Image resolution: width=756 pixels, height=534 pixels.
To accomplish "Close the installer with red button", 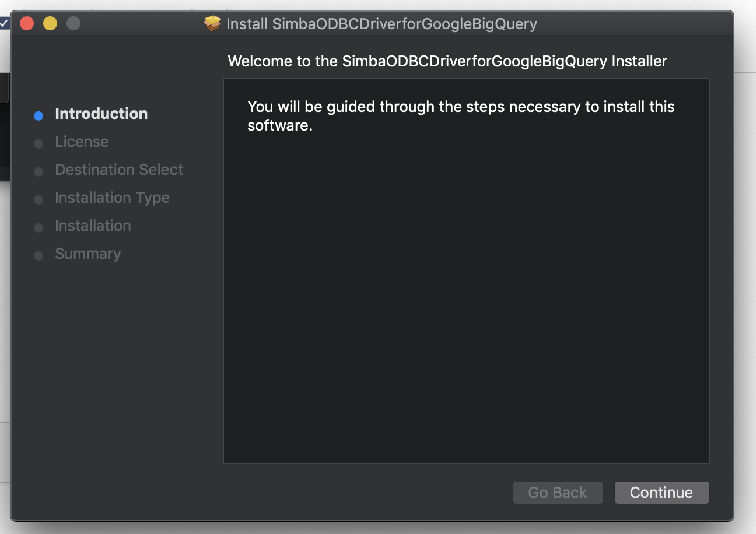I will (27, 24).
